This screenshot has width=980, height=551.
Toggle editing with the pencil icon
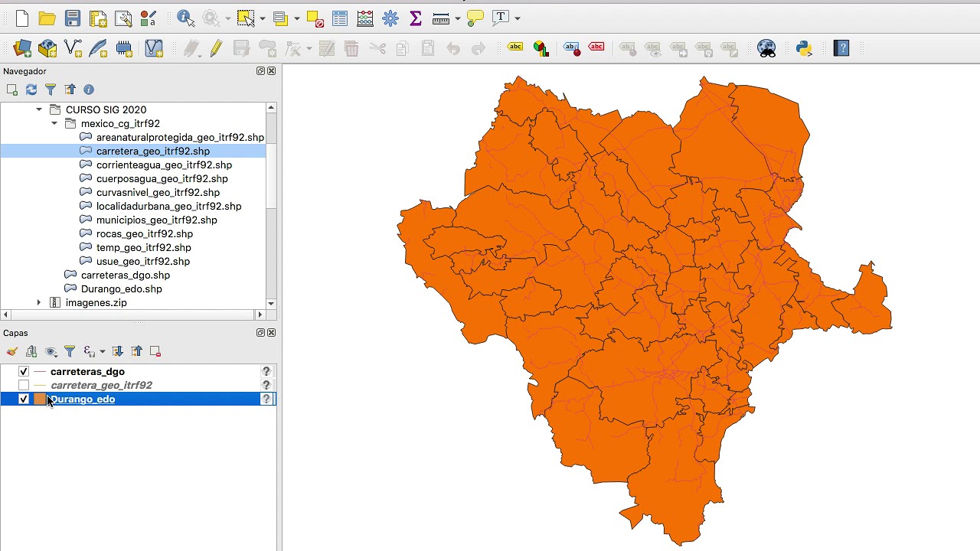216,48
